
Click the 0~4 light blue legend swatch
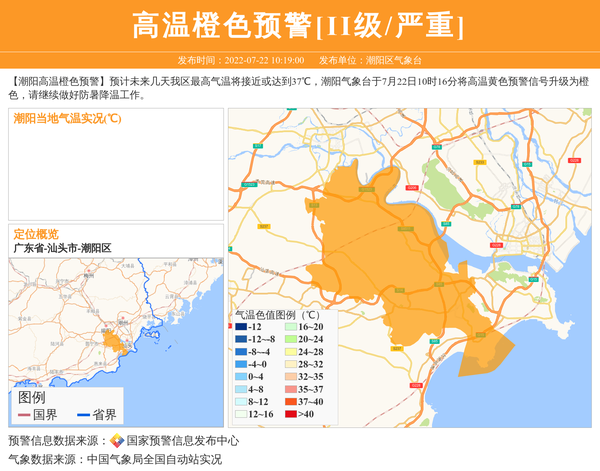point(241,377)
